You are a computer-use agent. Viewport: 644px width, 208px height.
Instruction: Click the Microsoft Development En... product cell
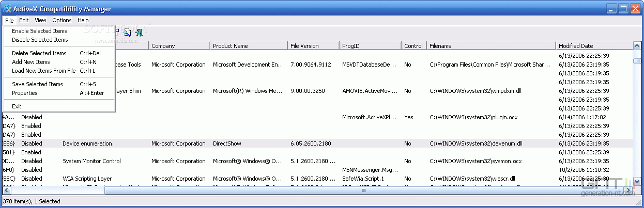coord(249,65)
